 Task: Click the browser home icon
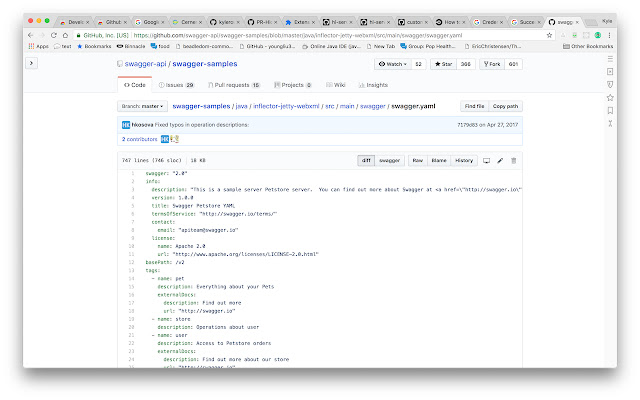[x=65, y=35]
